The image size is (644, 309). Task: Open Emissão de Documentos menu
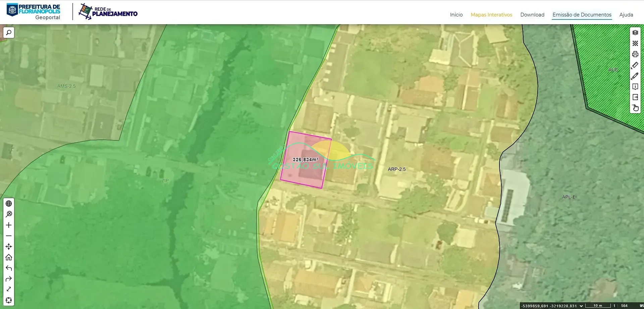coord(582,15)
